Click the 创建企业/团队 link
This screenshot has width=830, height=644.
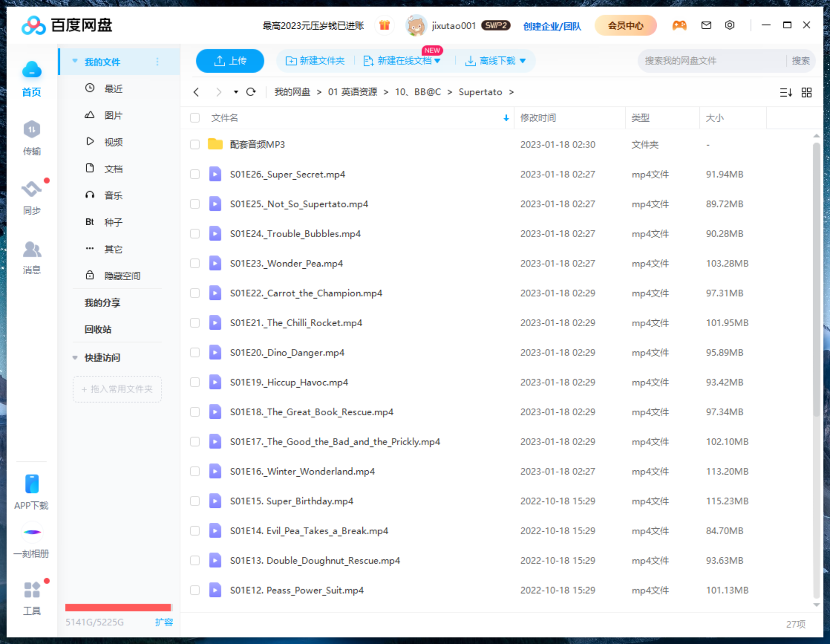point(552,26)
